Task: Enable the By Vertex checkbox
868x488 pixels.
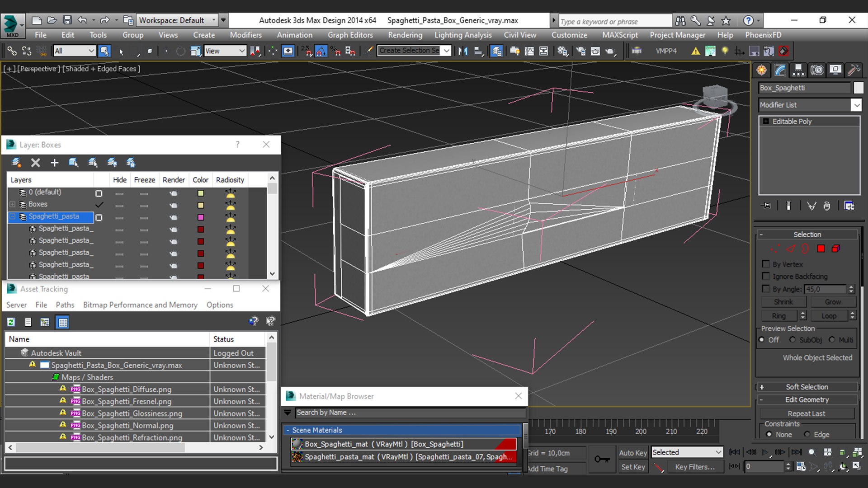Action: (766, 264)
